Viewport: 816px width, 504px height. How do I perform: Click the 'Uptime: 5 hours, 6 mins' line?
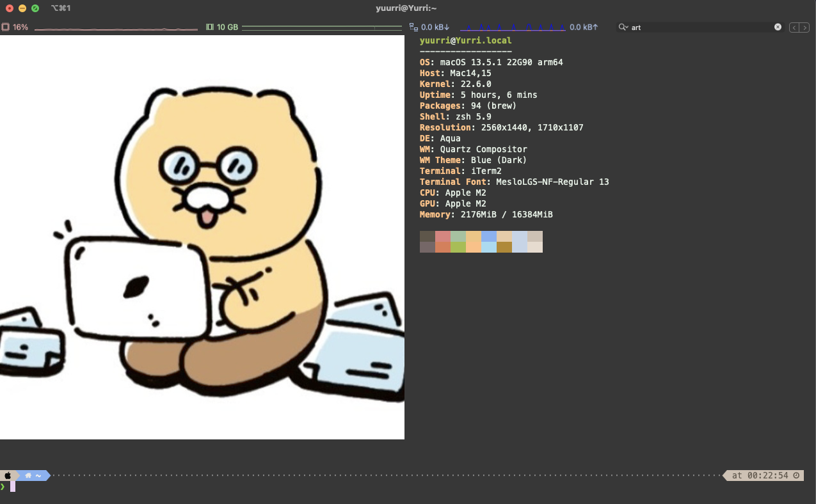click(479, 95)
